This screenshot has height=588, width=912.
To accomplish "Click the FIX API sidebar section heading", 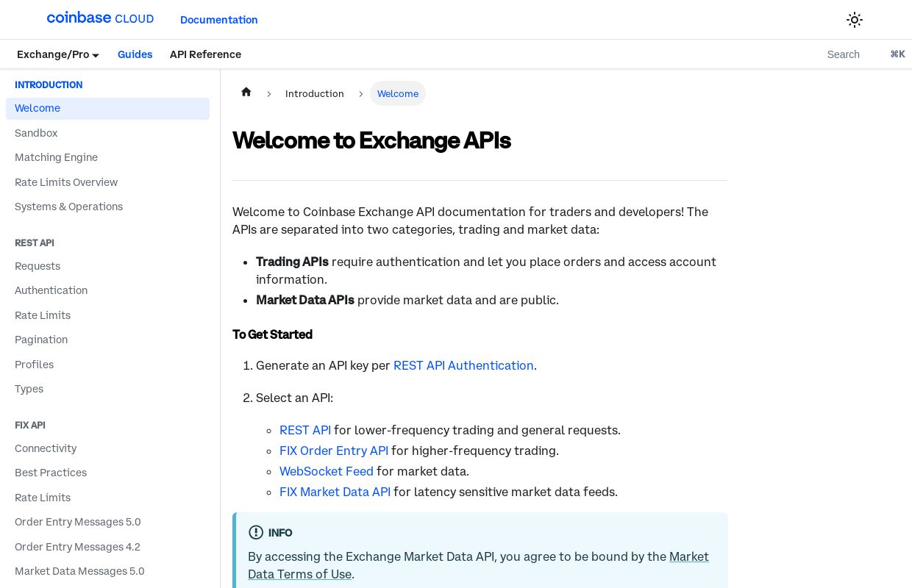I will 30,426.
